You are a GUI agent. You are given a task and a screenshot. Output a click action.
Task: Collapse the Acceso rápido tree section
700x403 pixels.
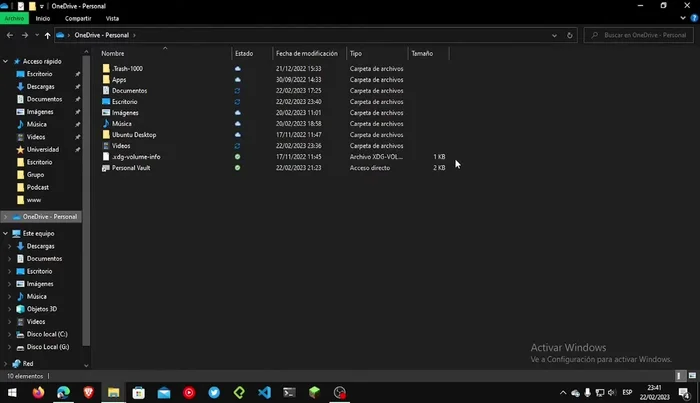[x=6, y=61]
